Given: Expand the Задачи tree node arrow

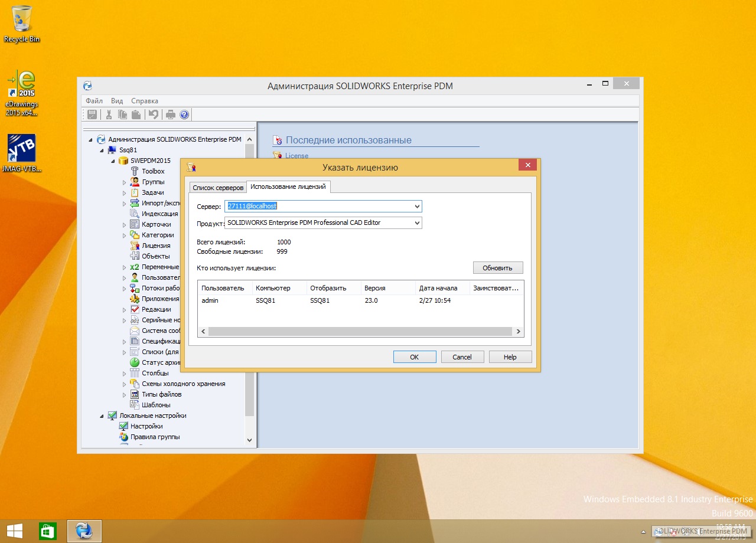Looking at the screenshot, I should coord(125,192).
